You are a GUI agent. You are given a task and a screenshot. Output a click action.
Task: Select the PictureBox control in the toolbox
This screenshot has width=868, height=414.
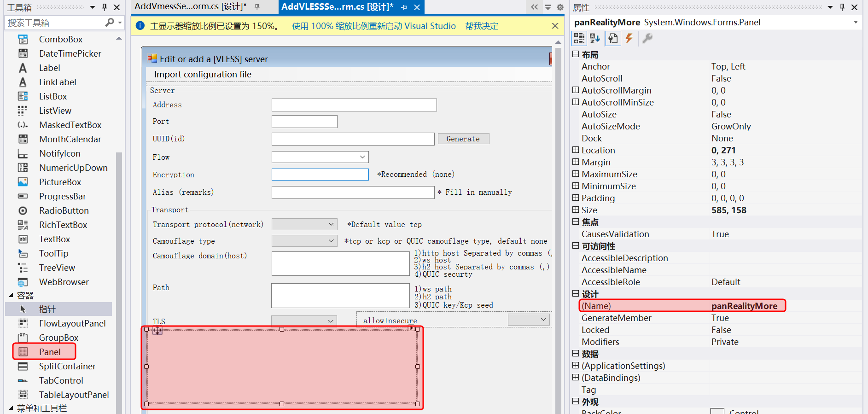[x=60, y=182]
